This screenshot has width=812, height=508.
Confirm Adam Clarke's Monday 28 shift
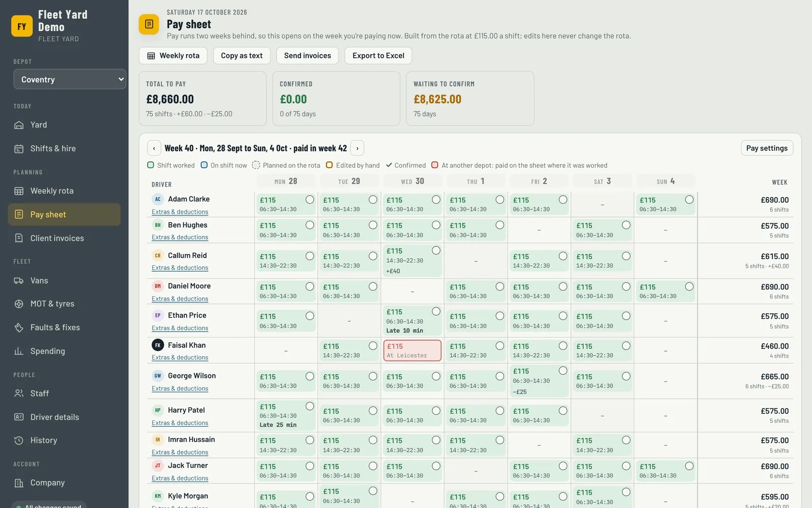(x=310, y=200)
